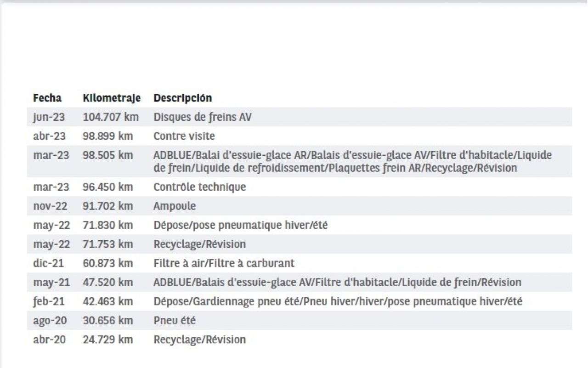
Task: Select the Contre visite description
Action: [184, 136]
